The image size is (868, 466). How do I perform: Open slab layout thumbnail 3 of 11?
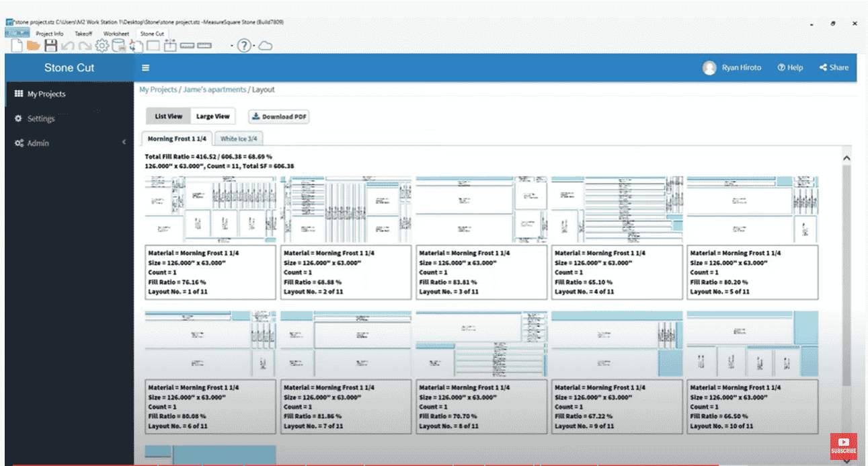pyautogui.click(x=481, y=209)
